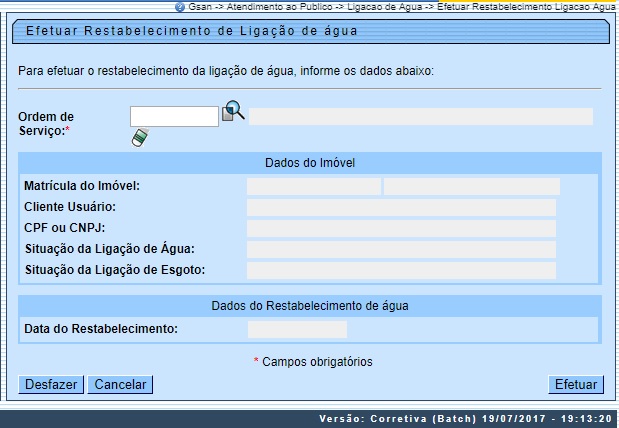Screen dimensions: 619x428
Task: Click the Situação da Ligação de Água field
Action: tap(401, 249)
